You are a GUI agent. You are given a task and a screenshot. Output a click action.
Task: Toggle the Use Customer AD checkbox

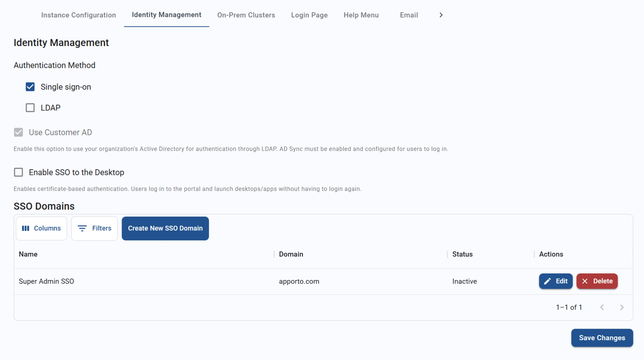pyautogui.click(x=18, y=132)
